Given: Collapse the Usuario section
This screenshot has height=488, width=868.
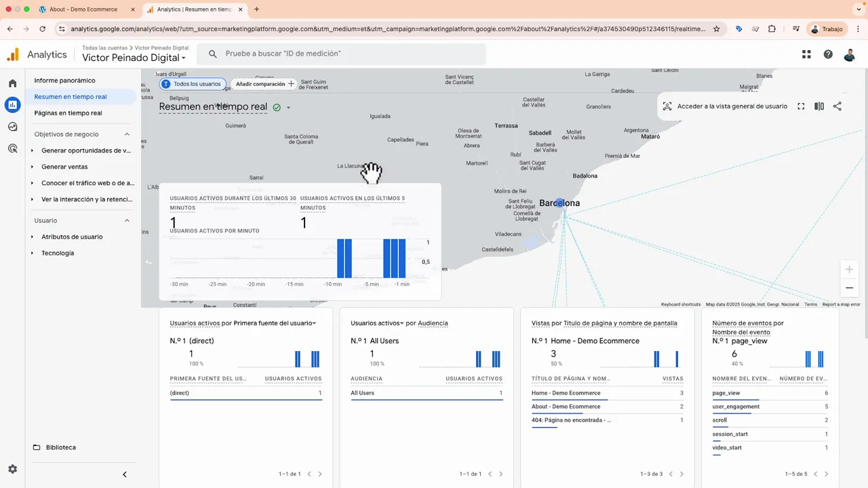Looking at the screenshot, I should tap(127, 220).
